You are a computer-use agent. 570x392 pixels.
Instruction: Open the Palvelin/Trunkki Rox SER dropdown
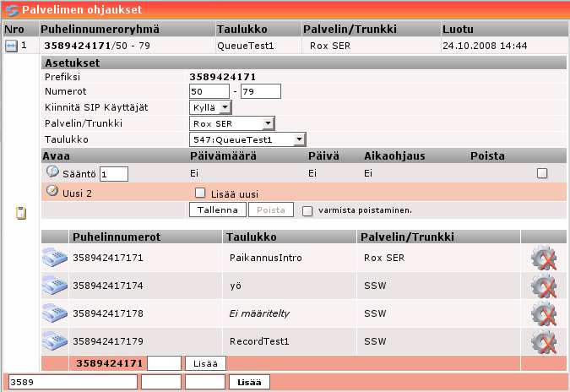(232, 123)
